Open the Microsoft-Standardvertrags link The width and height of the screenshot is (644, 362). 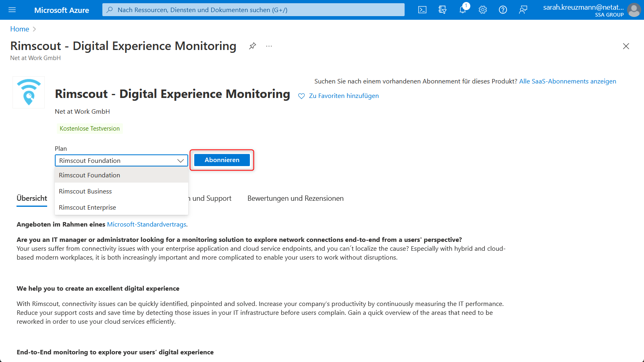(x=147, y=225)
